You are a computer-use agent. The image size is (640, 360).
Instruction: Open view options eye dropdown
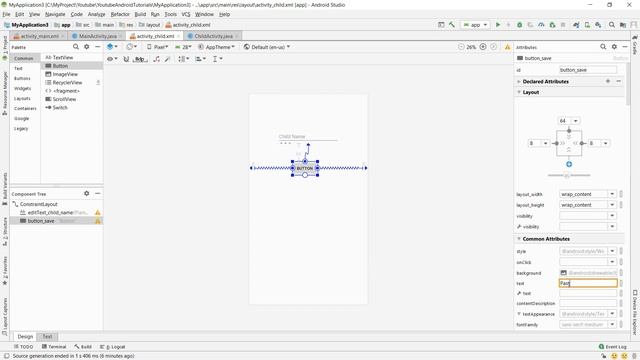click(112, 59)
